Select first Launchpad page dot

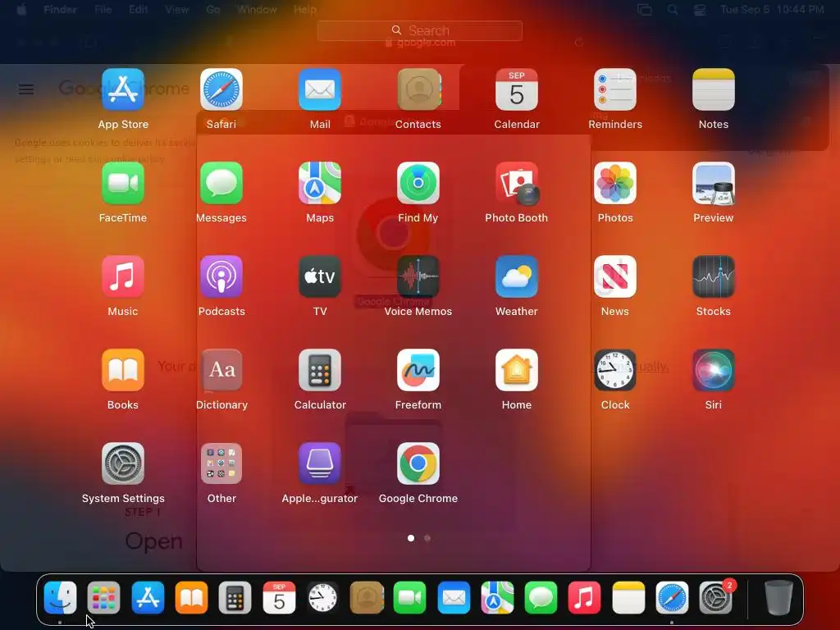click(x=411, y=538)
